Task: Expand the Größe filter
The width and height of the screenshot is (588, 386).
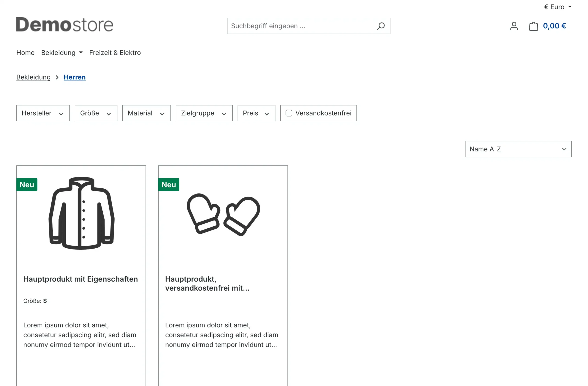Action: 96,113
